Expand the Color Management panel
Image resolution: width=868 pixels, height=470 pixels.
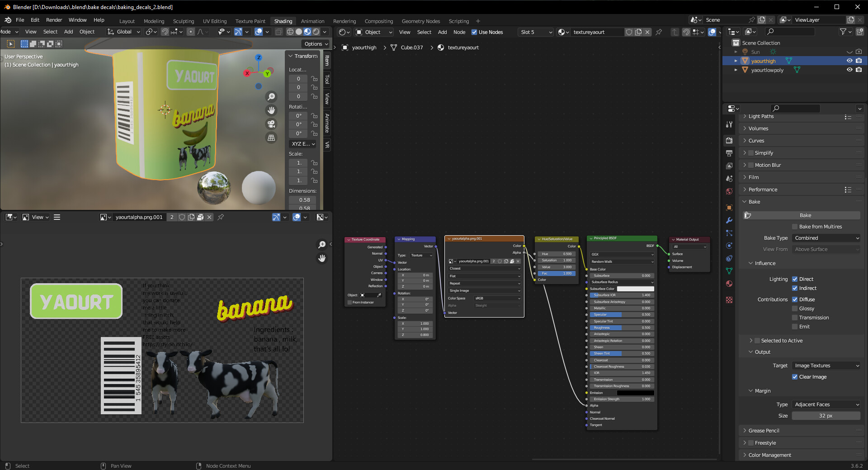tap(769, 455)
